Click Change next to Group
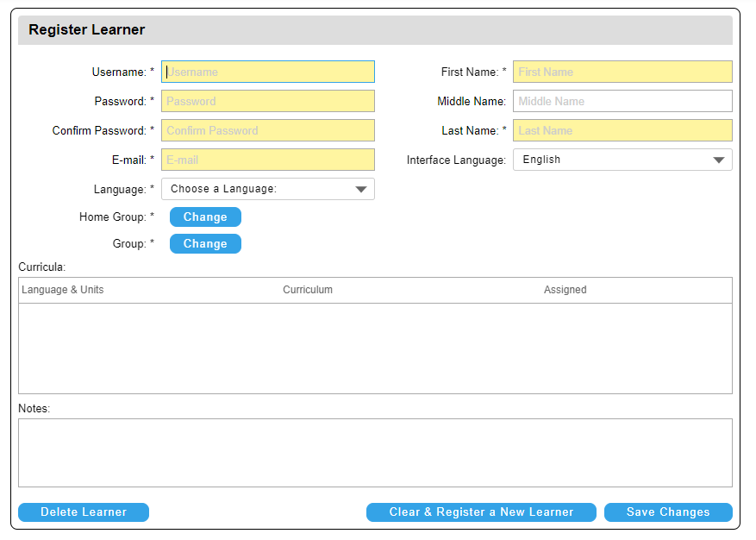The image size is (756, 540). [x=205, y=244]
